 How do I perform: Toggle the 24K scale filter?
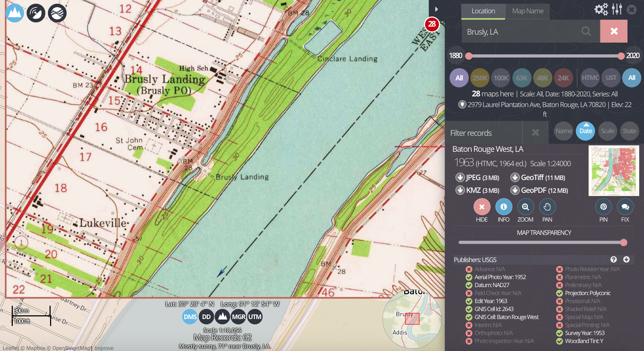(563, 78)
